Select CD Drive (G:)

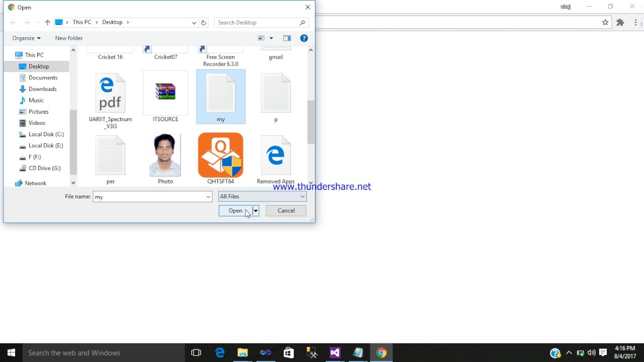click(44, 168)
